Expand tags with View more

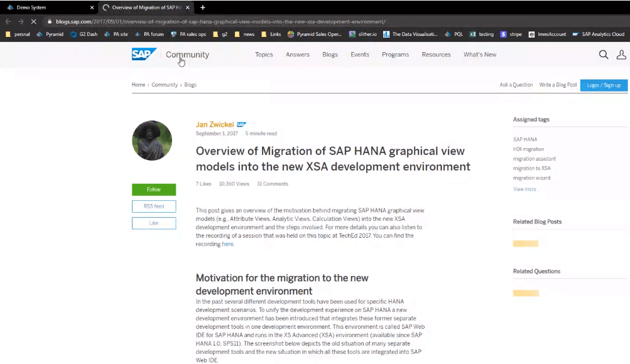[x=524, y=189]
